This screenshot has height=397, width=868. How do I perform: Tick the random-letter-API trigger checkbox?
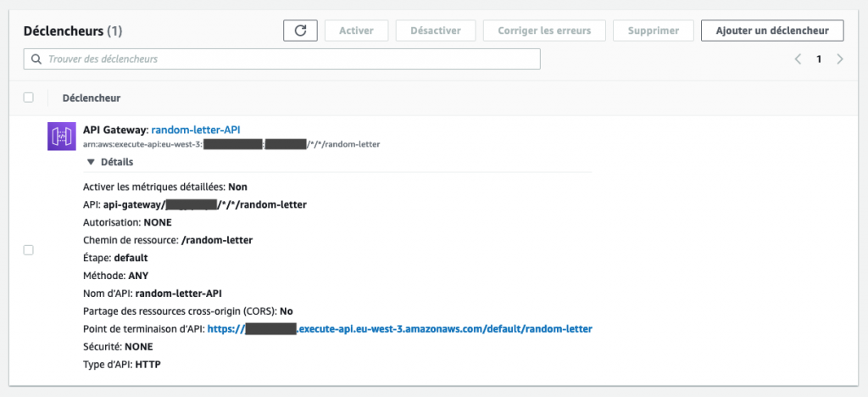tap(28, 250)
